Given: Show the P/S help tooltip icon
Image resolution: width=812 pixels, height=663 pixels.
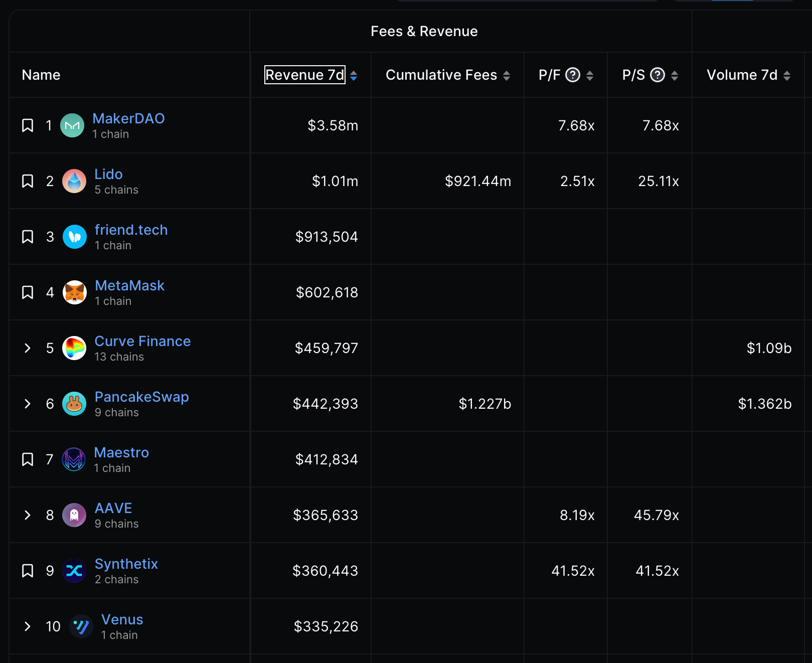Looking at the screenshot, I should pyautogui.click(x=658, y=75).
